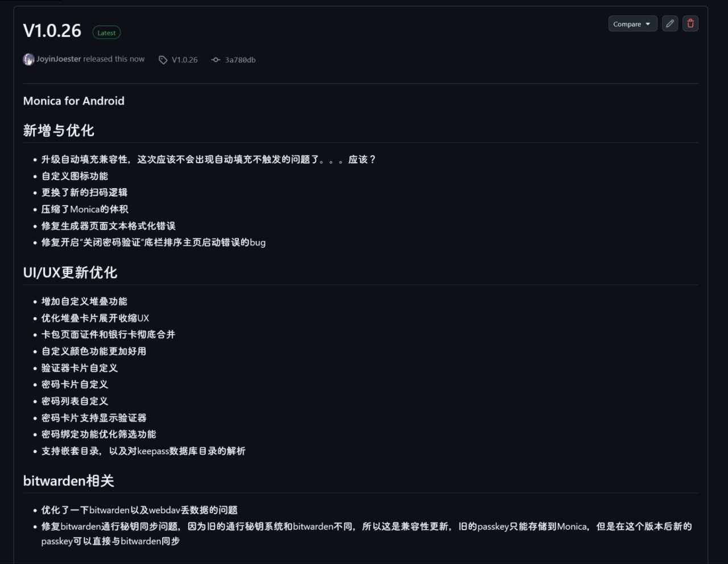The height and width of the screenshot is (564, 728).
Task: Click the pencil edit release icon
Action: [670, 24]
